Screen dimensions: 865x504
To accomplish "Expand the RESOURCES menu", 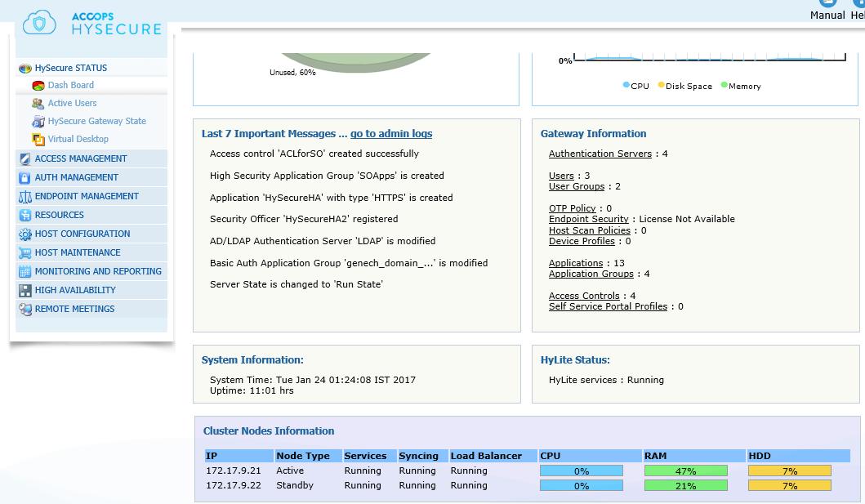I will point(60,215).
